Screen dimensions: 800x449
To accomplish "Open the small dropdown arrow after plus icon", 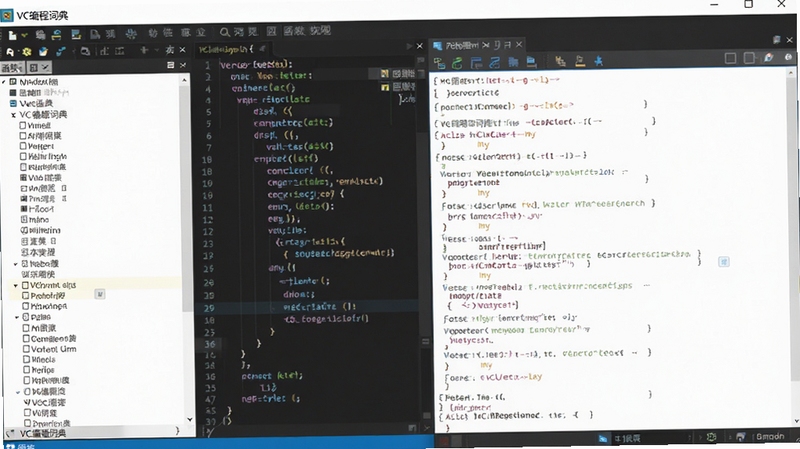I will tap(157, 51).
